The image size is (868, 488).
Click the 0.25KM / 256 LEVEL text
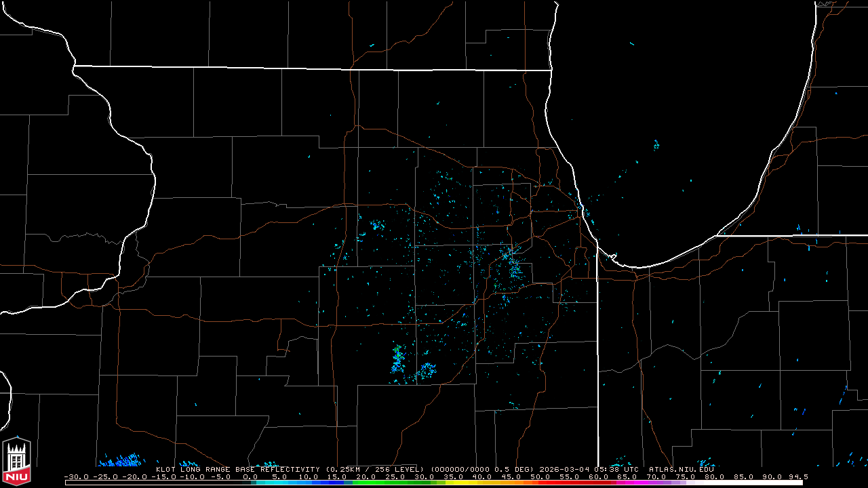pos(374,469)
